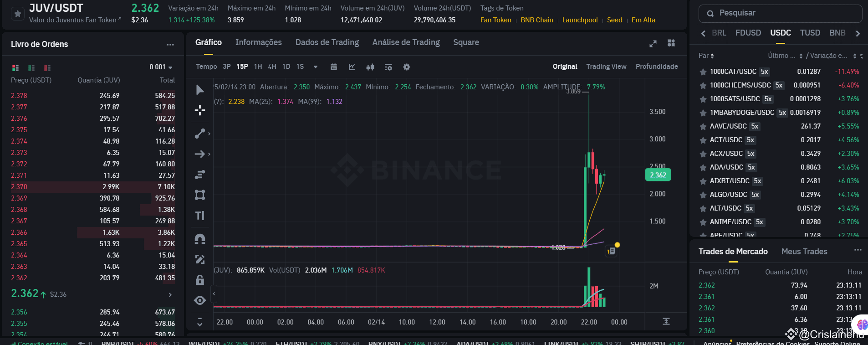The image size is (868, 345).
Task: Open the Fibonacci retracement tool
Action: coord(199,175)
